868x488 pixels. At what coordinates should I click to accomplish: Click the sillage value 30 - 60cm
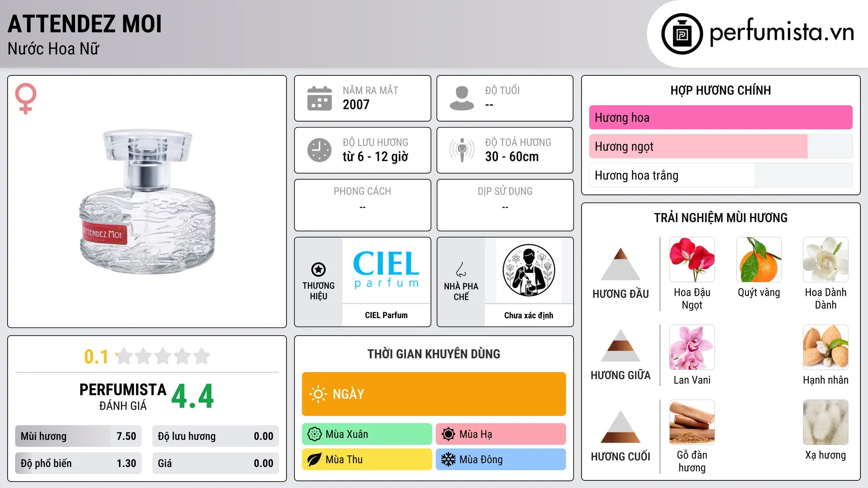512,157
